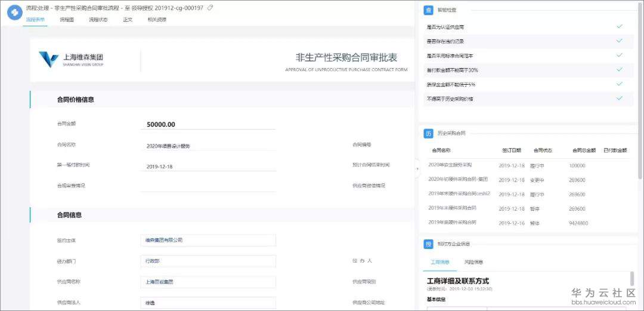The height and width of the screenshot is (311, 644).
Task: Click the 签约主体 field 维森集团有限公司
Action: pyautogui.click(x=208, y=240)
